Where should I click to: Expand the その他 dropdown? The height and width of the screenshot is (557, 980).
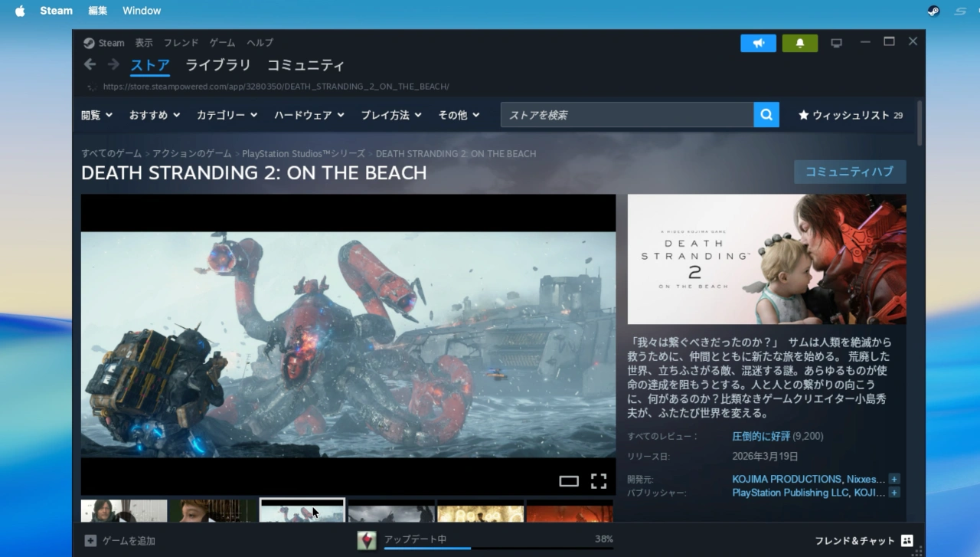coord(458,114)
